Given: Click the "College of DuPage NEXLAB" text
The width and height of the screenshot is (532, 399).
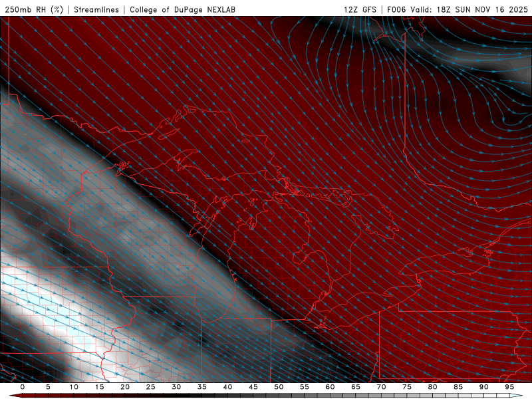Looking at the screenshot, I should (182, 9).
